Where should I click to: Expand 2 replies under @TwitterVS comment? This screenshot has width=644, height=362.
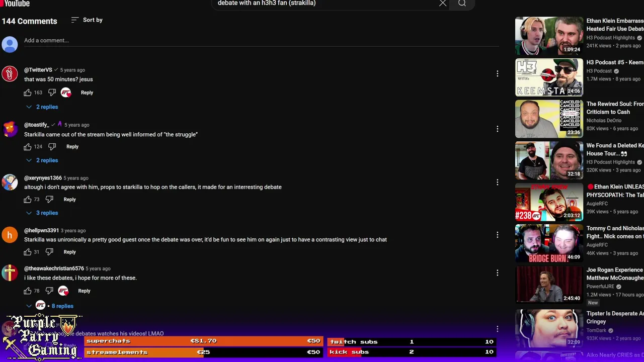pyautogui.click(x=42, y=107)
